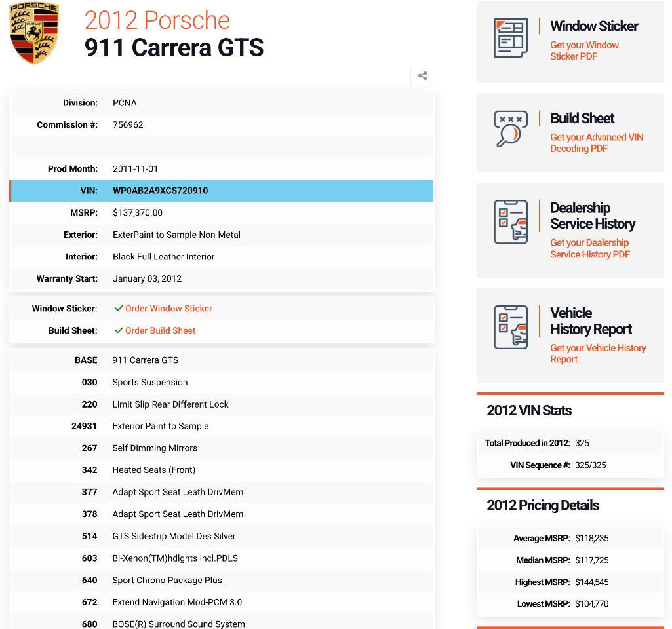Image resolution: width=672 pixels, height=629 pixels.
Task: Click the share icon below the title
Action: (x=423, y=76)
